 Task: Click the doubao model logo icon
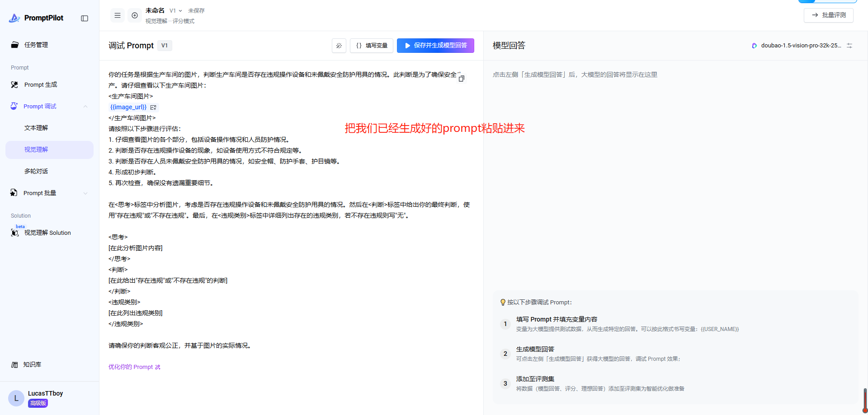pyautogui.click(x=755, y=46)
